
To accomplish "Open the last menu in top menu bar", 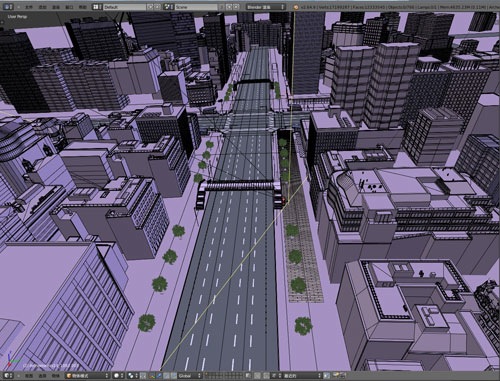I will point(82,7).
